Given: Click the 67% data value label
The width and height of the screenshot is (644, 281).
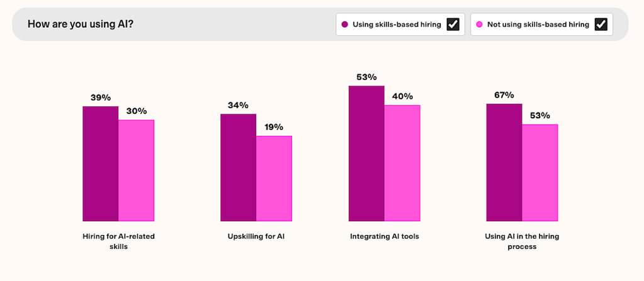Looking at the screenshot, I should point(504,95).
